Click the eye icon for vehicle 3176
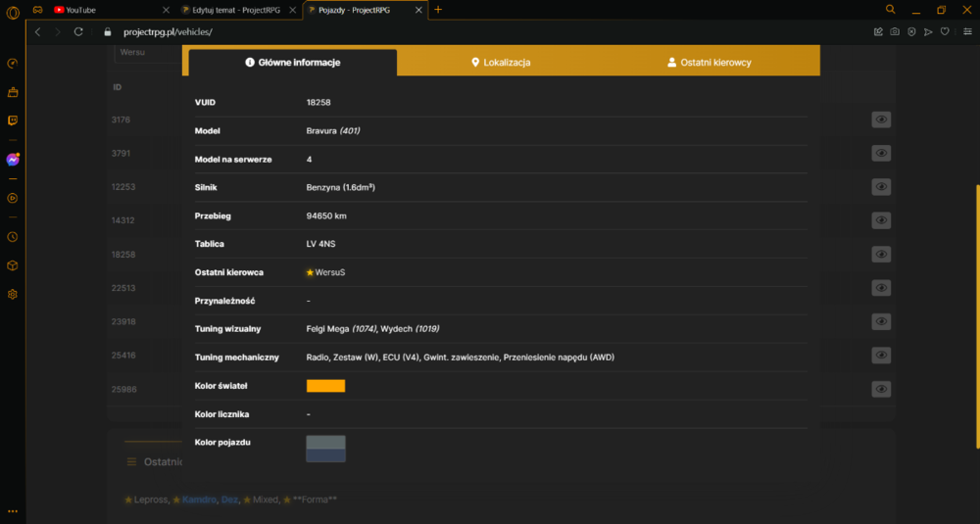980x524 pixels. click(881, 119)
